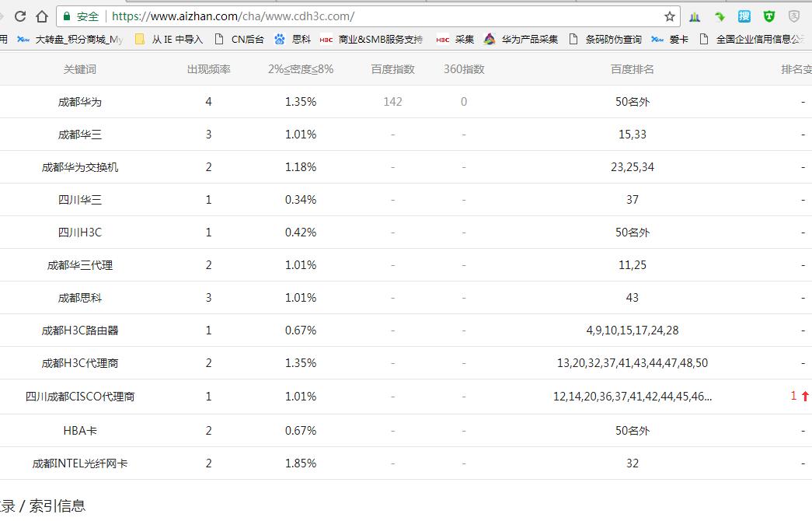
Task: Click the green arrow extension icon
Action: pyautogui.click(x=720, y=16)
